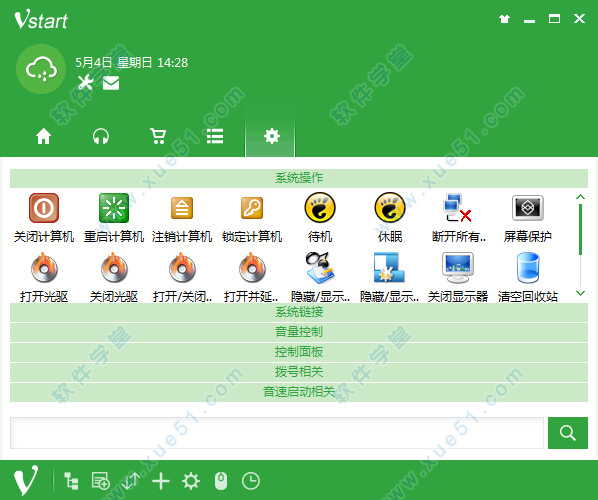Click the search input field
The height and width of the screenshot is (500, 598).
point(277,433)
